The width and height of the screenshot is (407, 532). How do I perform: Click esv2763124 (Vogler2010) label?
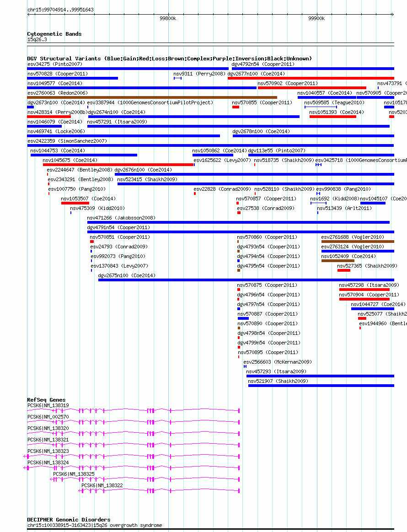pos(353,247)
